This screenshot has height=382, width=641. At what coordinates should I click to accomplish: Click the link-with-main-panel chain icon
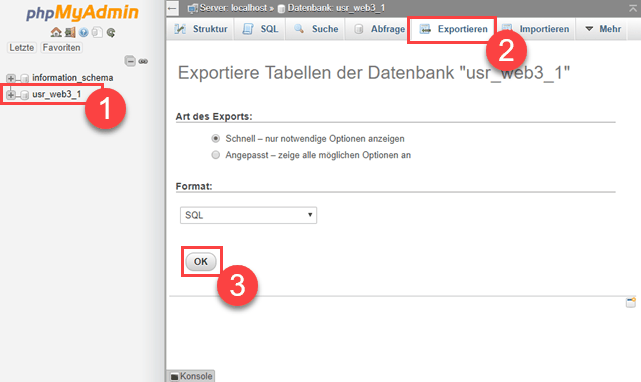(143, 61)
